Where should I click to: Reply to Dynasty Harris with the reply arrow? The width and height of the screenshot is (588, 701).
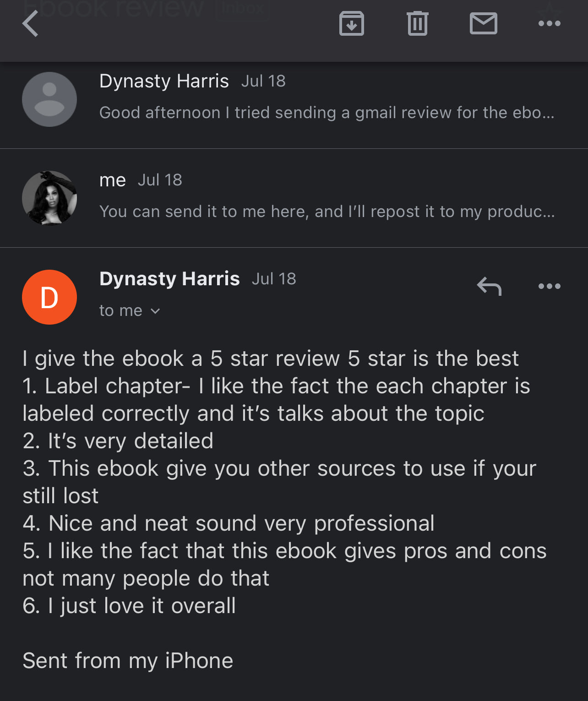(489, 287)
